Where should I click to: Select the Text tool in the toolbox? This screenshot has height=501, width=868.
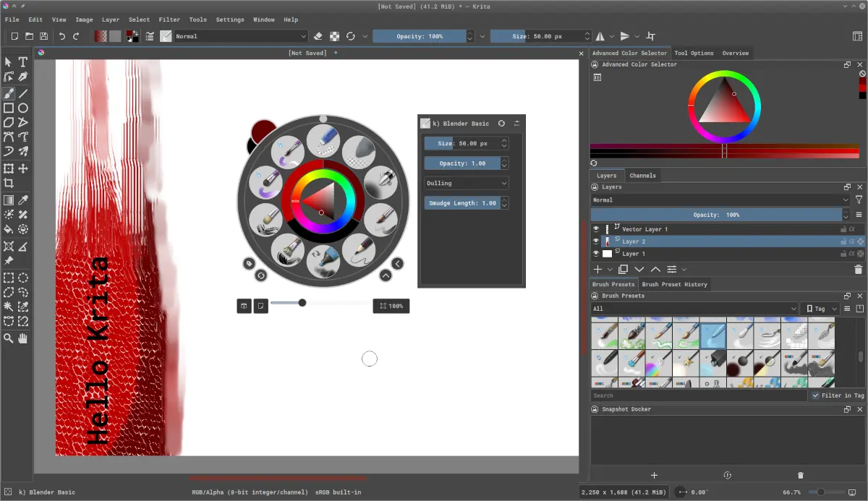23,62
